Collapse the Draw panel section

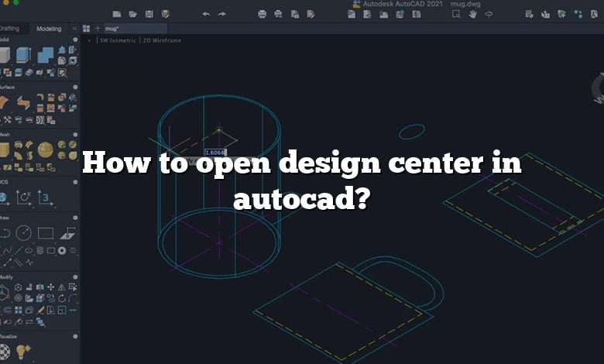75,218
